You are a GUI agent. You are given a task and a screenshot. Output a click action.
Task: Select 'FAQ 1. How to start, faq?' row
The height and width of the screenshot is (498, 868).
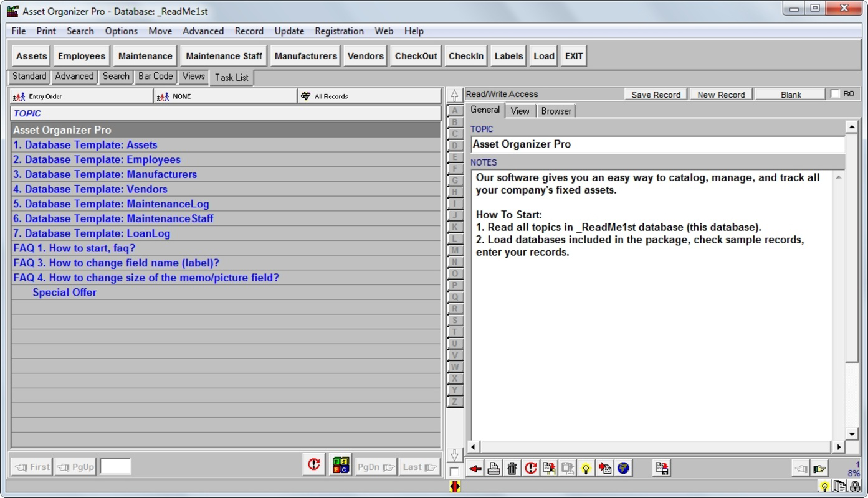226,248
